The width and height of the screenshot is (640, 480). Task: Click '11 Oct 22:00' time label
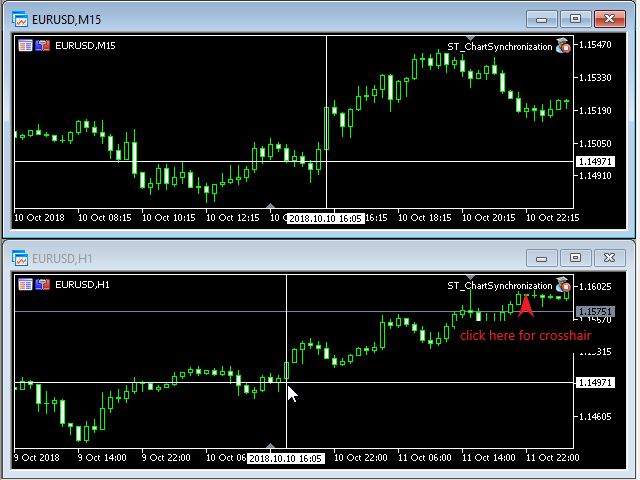(x=553, y=458)
